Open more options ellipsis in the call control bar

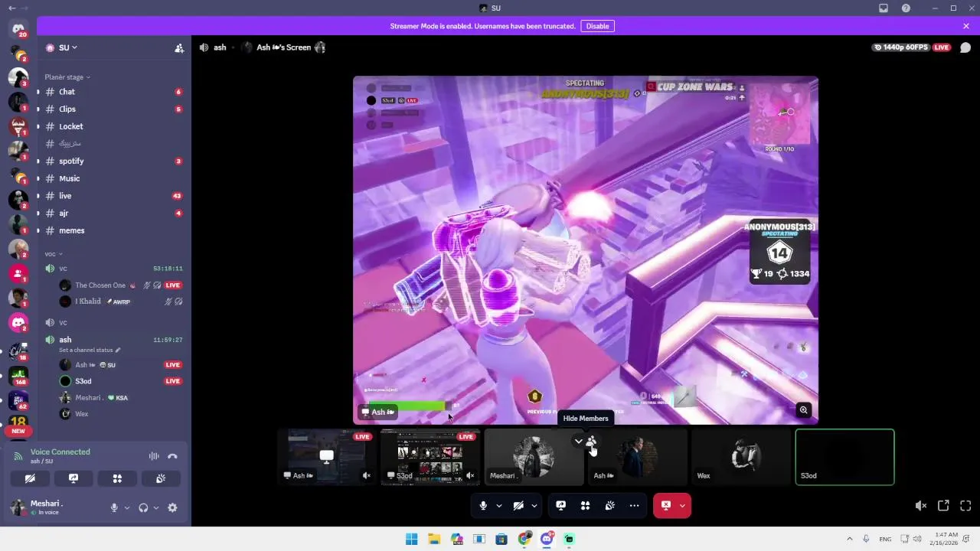click(634, 505)
